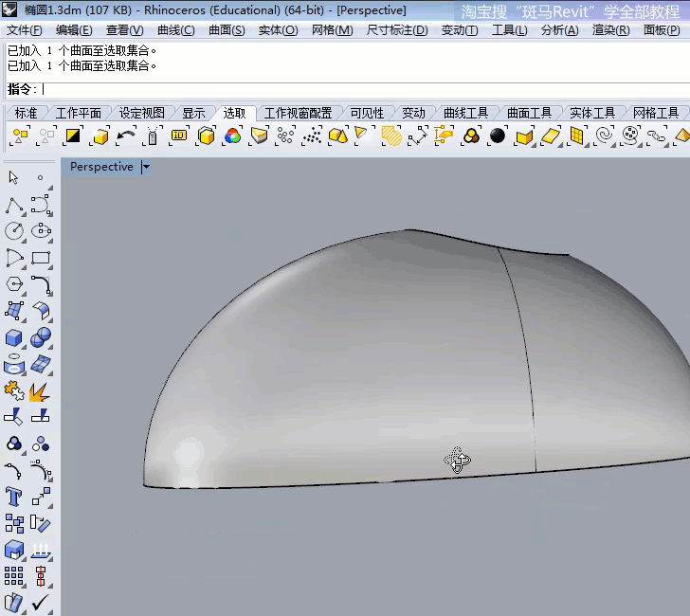The height and width of the screenshot is (616, 690).
Task: Switch to the 曲面工具 toolbar tab
Action: [530, 114]
